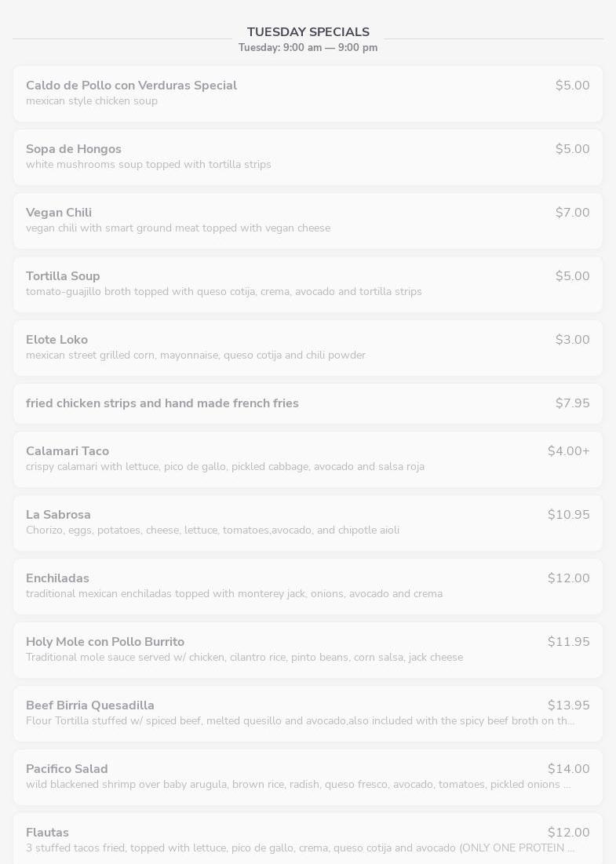Choose Tortilla Soup from the specials

308,284
